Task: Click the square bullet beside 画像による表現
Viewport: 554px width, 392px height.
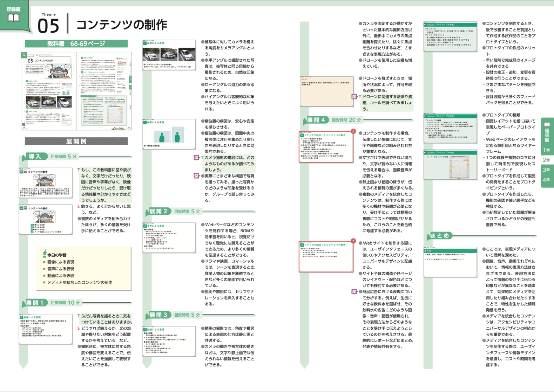Action: (44, 262)
